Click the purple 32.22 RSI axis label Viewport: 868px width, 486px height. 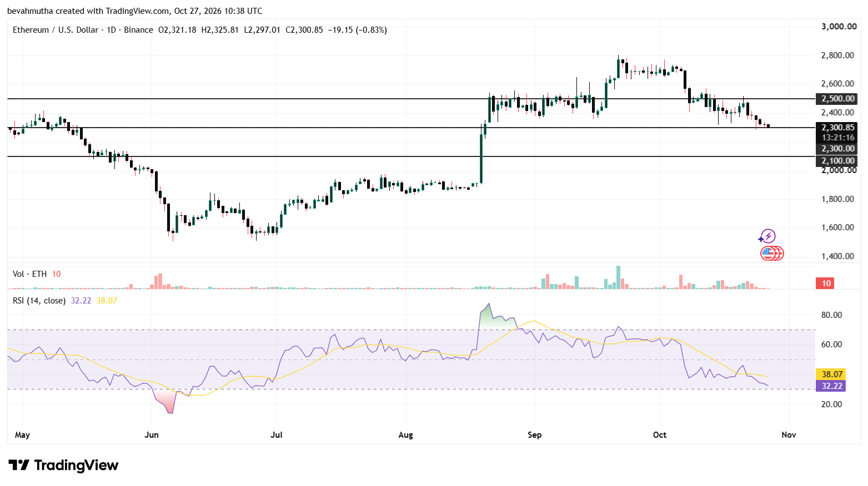pyautogui.click(x=830, y=386)
